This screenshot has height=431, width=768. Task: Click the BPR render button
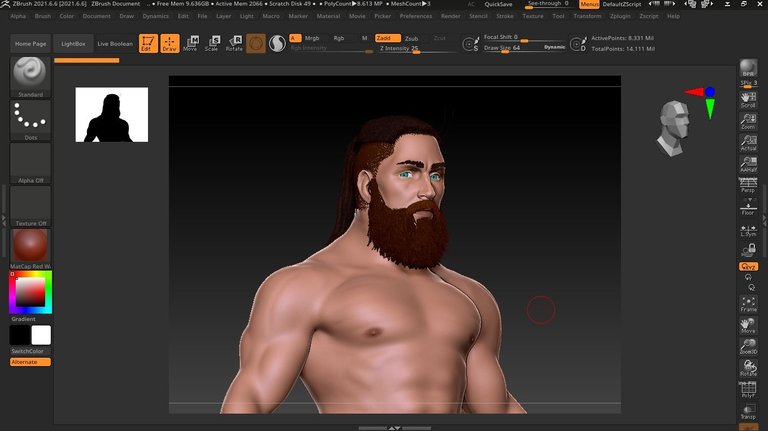click(x=748, y=68)
